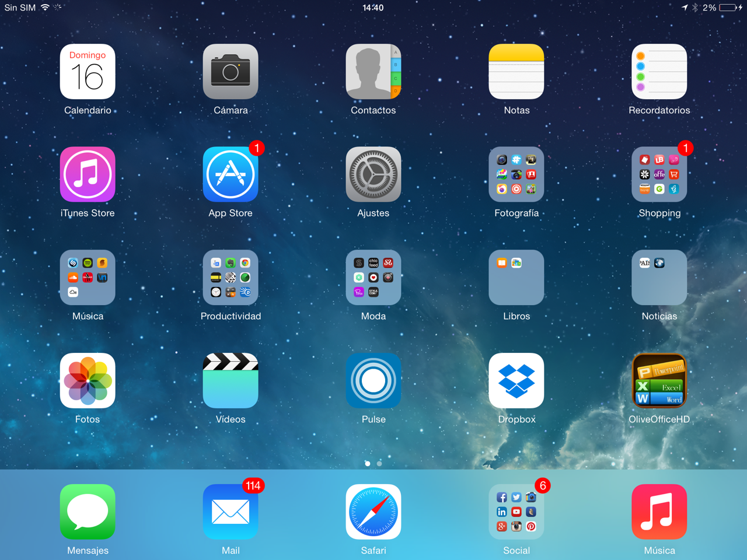The width and height of the screenshot is (747, 560).
Task: Open the Recordatorios app
Action: [x=659, y=72]
